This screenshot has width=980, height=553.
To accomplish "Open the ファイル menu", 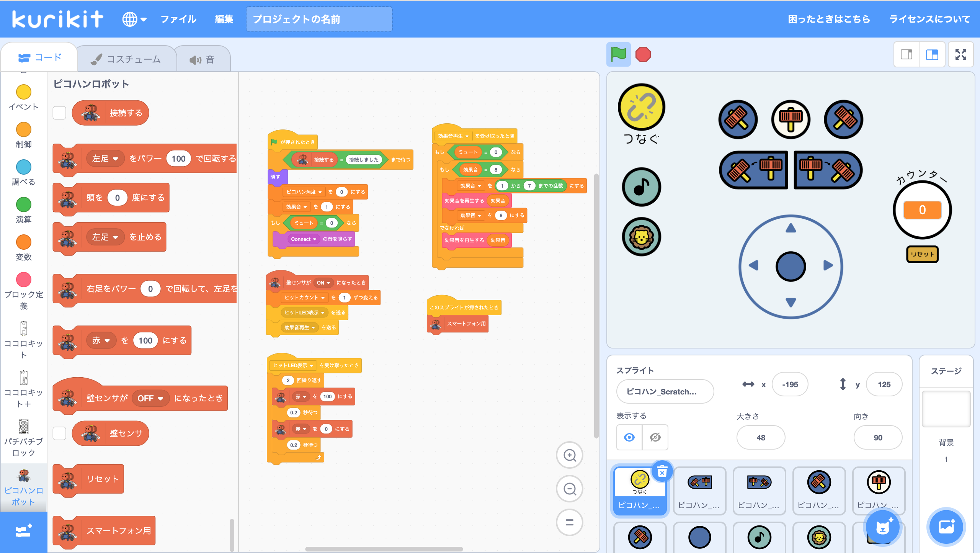I will (x=178, y=19).
